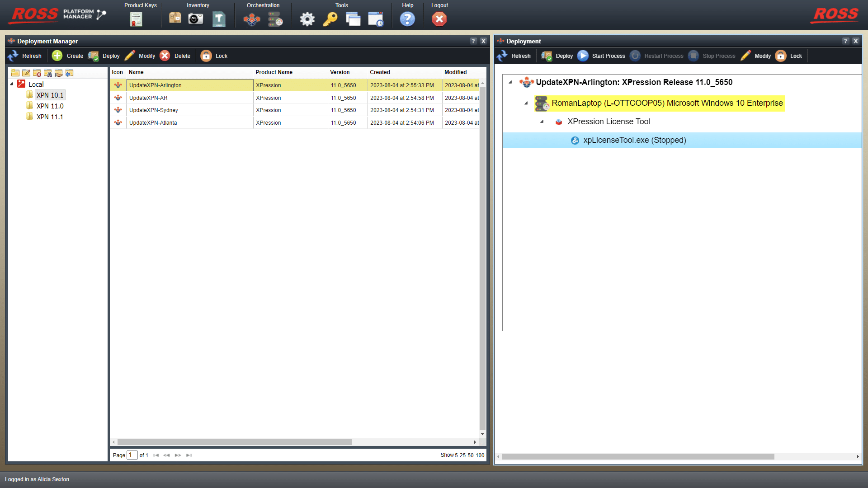Click Stop Process button
868x488 pixels.
click(x=712, y=56)
